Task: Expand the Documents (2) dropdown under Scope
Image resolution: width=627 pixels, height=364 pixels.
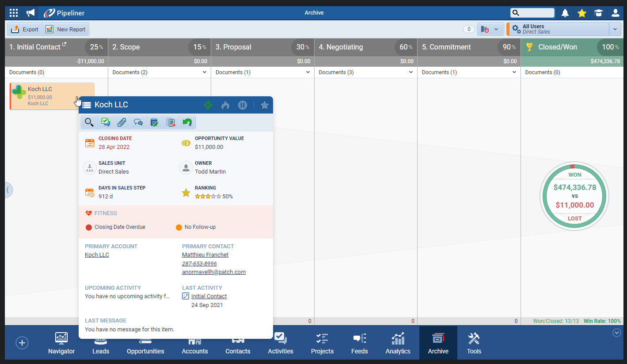Action: (205, 72)
